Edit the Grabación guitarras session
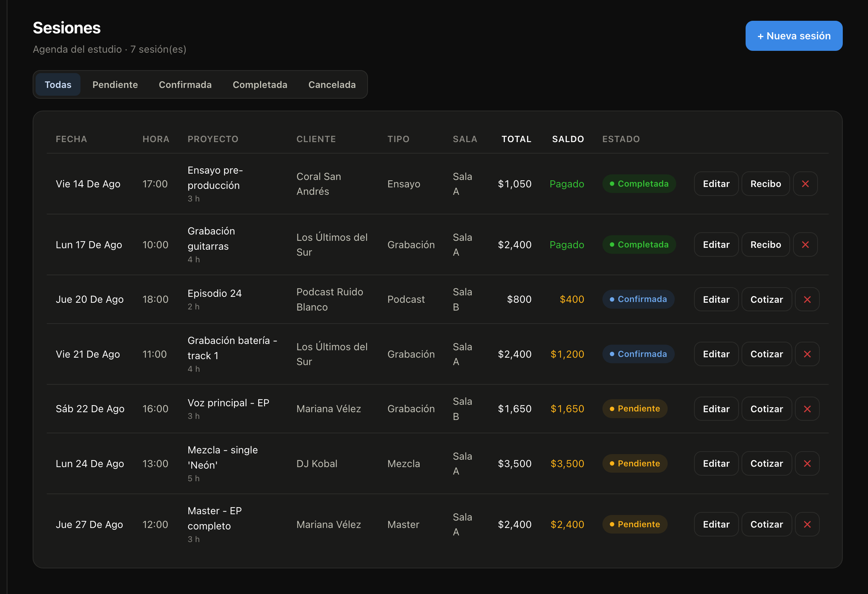 (x=716, y=245)
